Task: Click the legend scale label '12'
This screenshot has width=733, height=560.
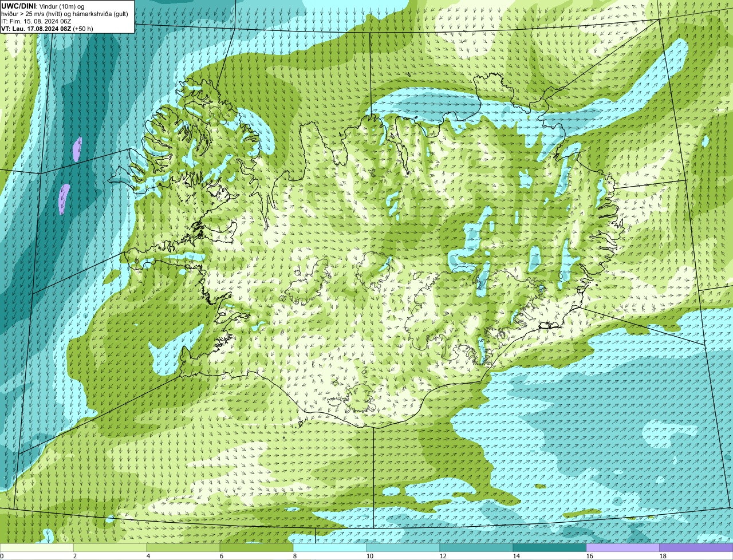Action: tap(443, 556)
